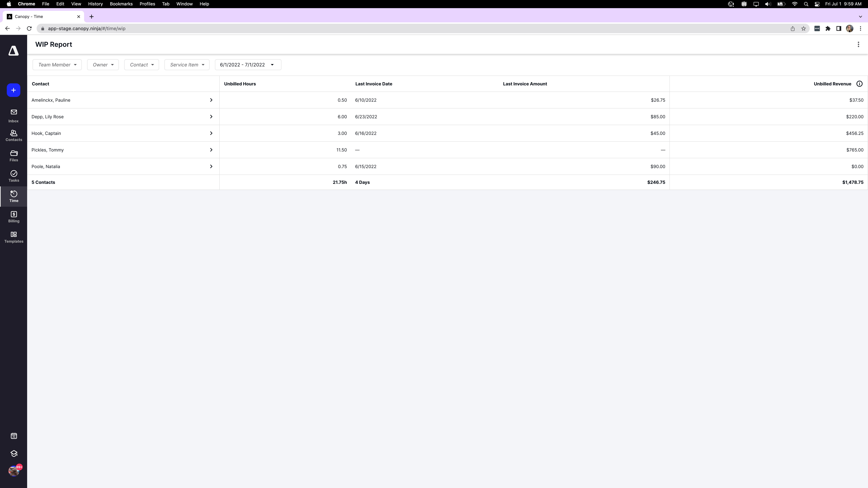Image resolution: width=868 pixels, height=488 pixels.
Task: Open the Team Member filter dropdown
Action: pyautogui.click(x=57, y=64)
